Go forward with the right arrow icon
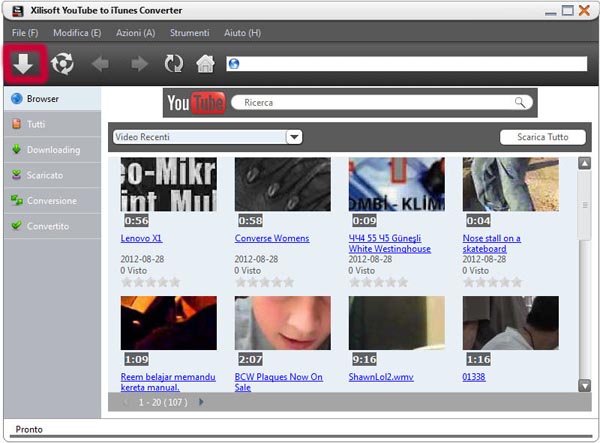The image size is (600, 443). coord(139,64)
